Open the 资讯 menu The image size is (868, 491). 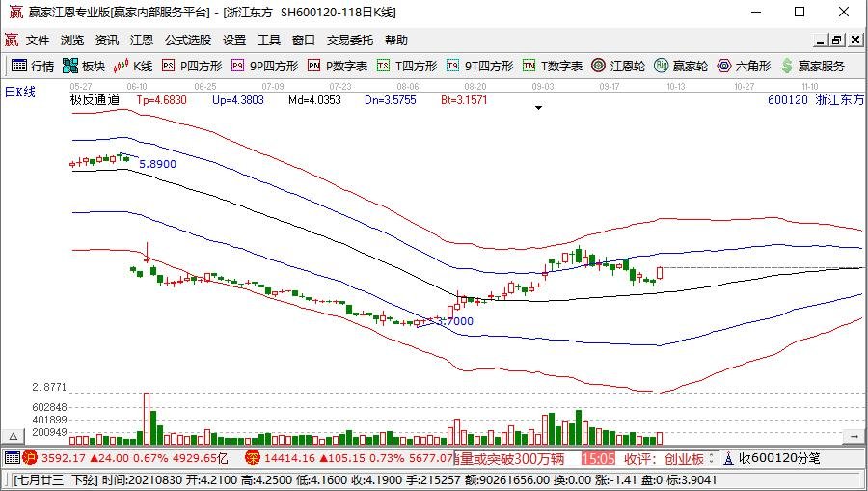(106, 40)
